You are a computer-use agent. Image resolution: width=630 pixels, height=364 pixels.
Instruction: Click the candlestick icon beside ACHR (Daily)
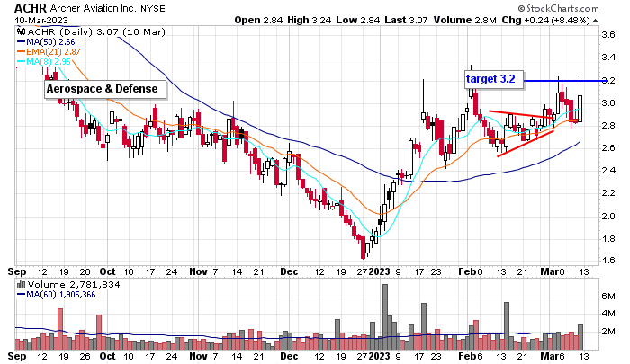click(x=21, y=31)
